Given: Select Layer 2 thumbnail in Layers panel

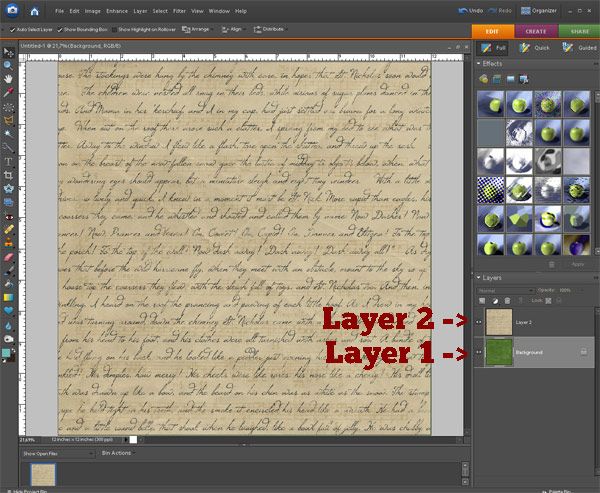Looking at the screenshot, I should coord(499,322).
